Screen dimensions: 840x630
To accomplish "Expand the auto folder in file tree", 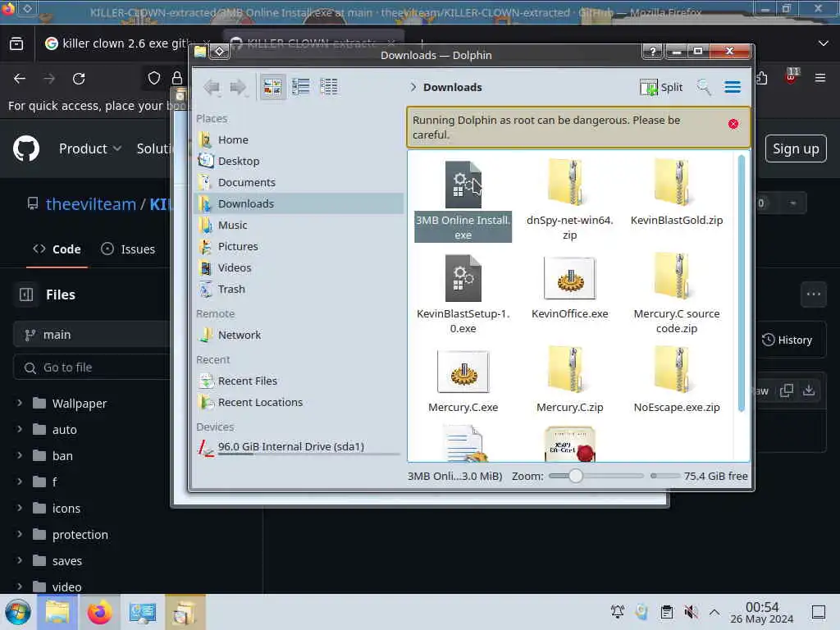I will (20, 428).
